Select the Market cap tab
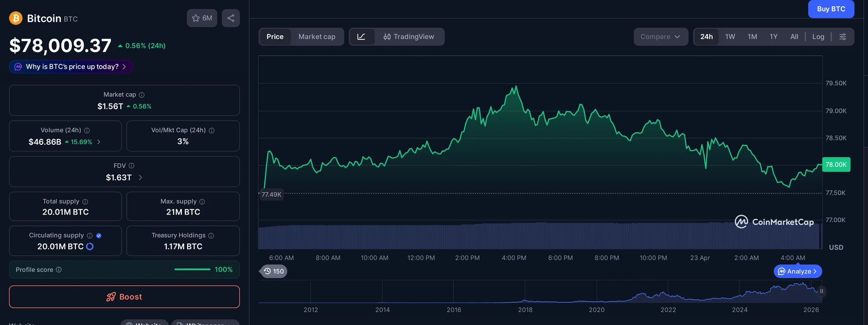 [317, 37]
